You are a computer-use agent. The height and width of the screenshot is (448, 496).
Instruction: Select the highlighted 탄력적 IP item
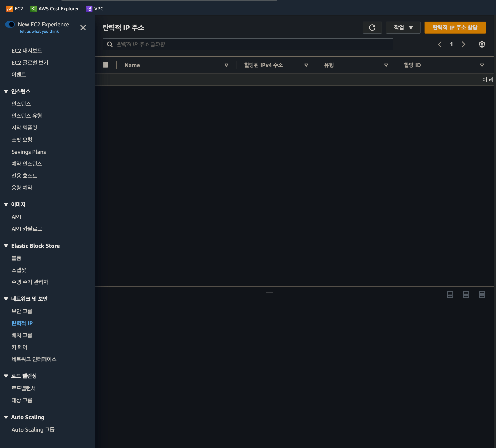point(22,323)
